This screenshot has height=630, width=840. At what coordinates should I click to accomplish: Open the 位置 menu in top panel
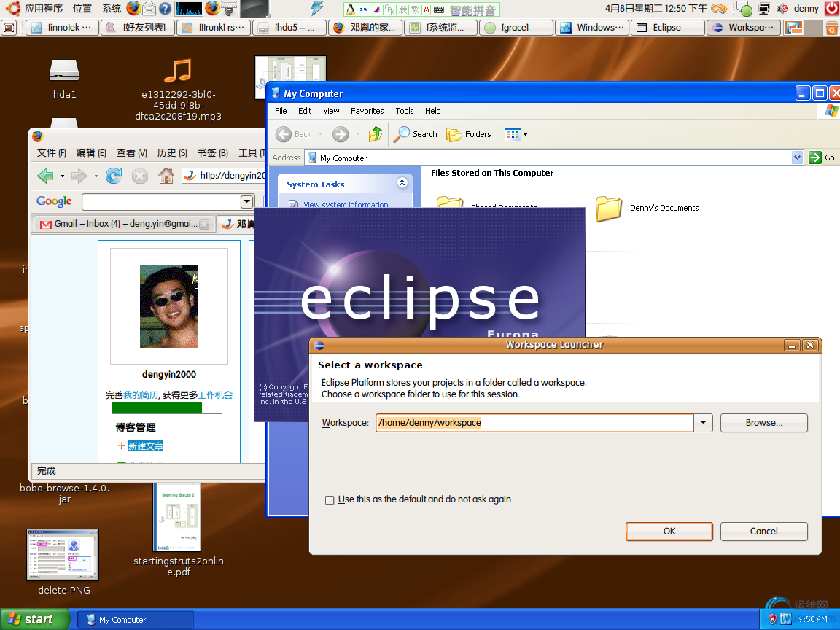[x=82, y=9]
